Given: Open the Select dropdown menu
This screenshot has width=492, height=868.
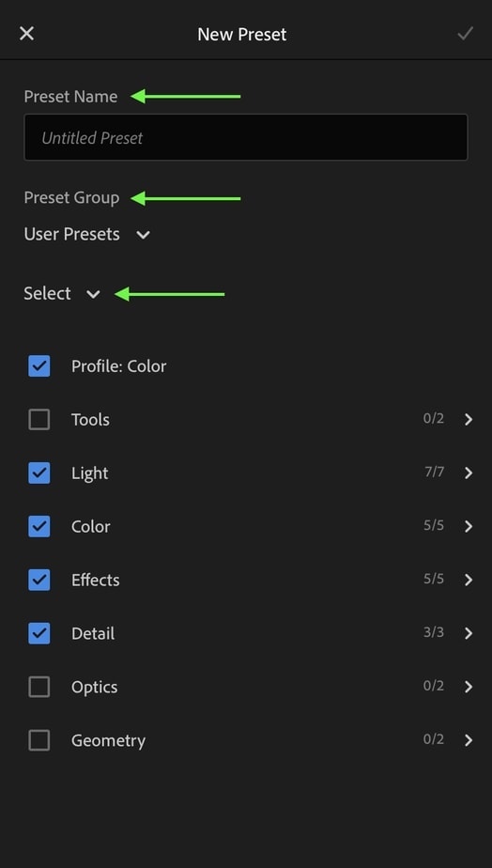Looking at the screenshot, I should point(62,293).
